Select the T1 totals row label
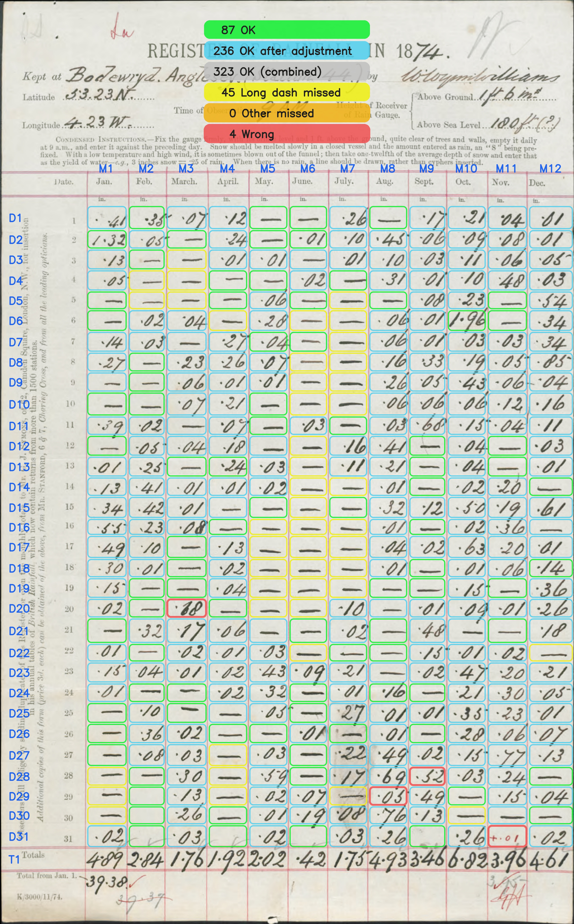574x924 pixels. pos(14,859)
